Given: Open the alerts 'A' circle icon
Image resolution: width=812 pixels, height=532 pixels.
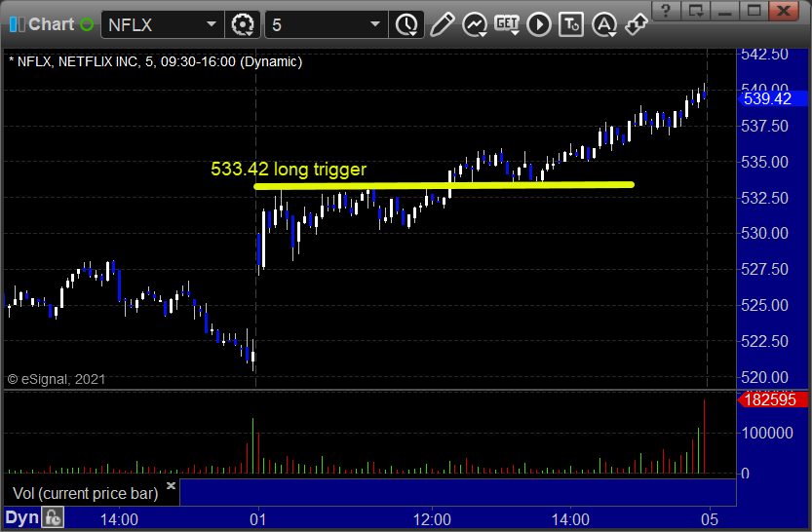Looking at the screenshot, I should click(603, 24).
